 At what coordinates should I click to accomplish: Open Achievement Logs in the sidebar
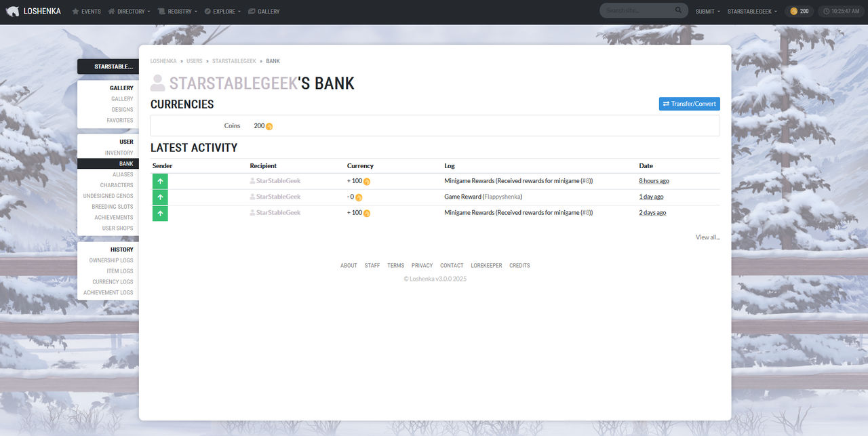(x=108, y=293)
